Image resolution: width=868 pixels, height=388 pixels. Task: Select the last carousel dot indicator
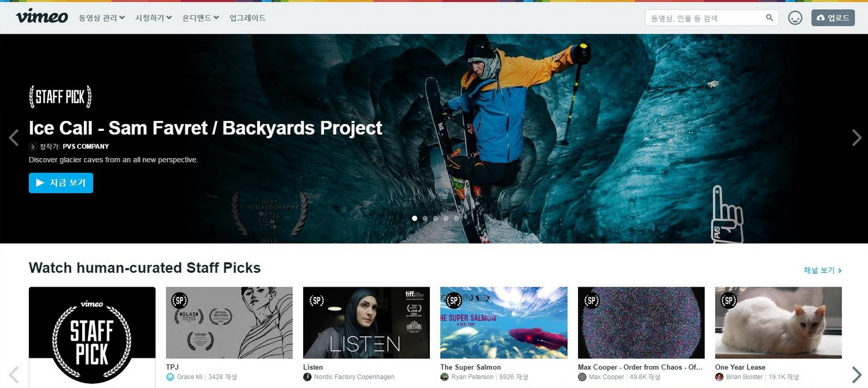point(457,218)
